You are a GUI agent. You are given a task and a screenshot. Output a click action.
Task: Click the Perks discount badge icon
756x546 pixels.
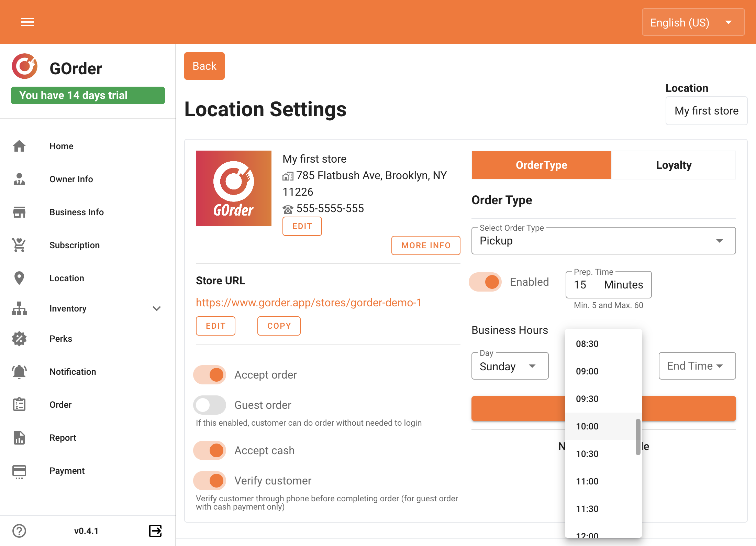pos(19,339)
